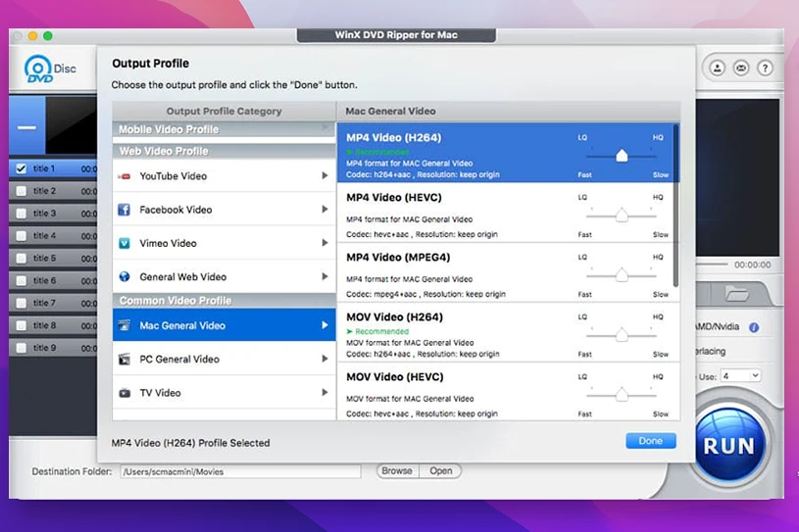799x532 pixels.
Task: Adjust MP4 Video (HEVC) quality slider
Action: click(622, 216)
